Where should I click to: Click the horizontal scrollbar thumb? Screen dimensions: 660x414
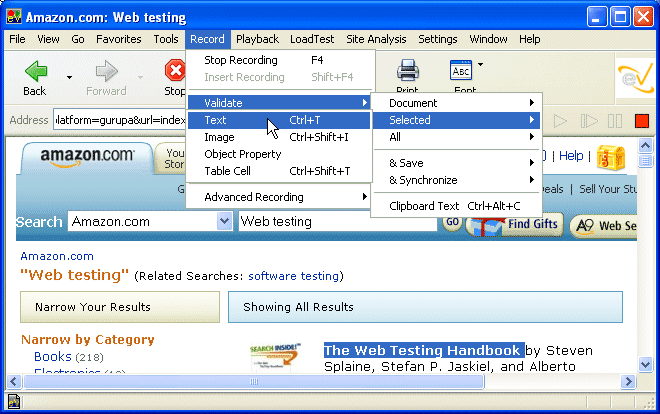pos(254,382)
